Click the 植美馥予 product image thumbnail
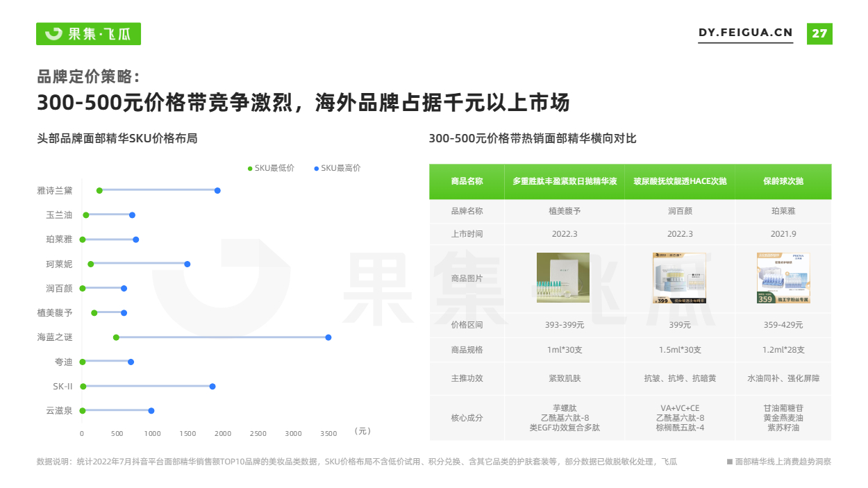 coord(563,278)
